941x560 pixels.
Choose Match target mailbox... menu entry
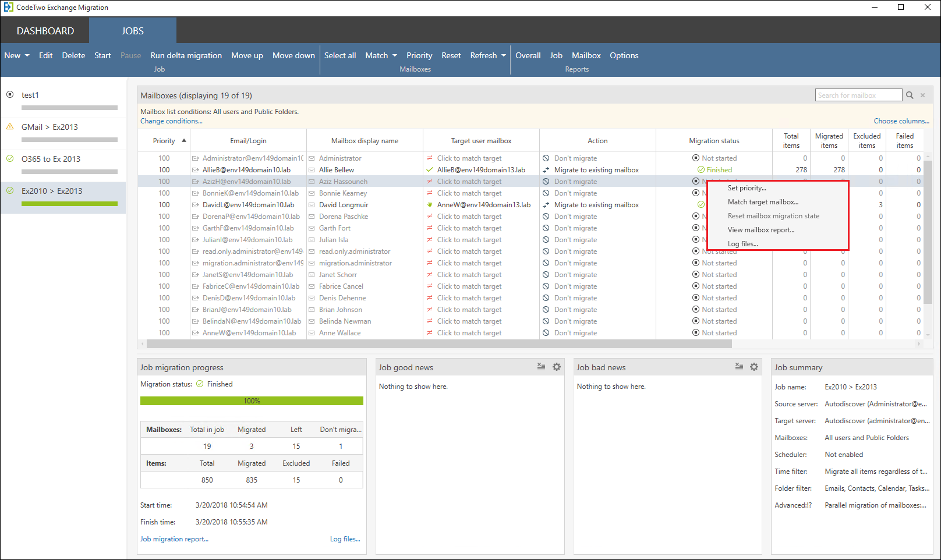763,202
